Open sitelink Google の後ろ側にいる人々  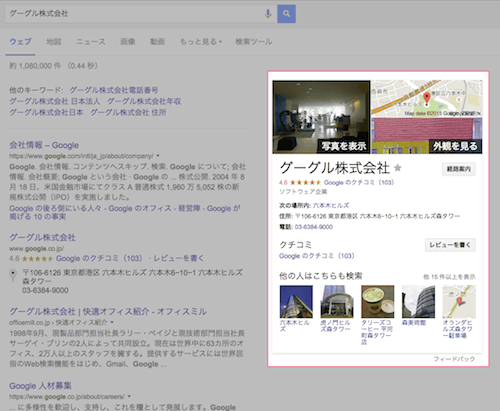[55, 208]
